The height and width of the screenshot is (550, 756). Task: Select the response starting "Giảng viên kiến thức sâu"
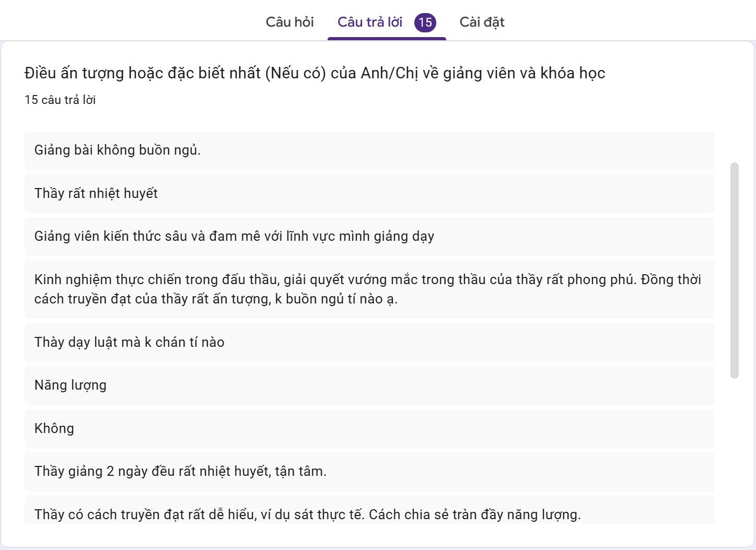coord(234,237)
